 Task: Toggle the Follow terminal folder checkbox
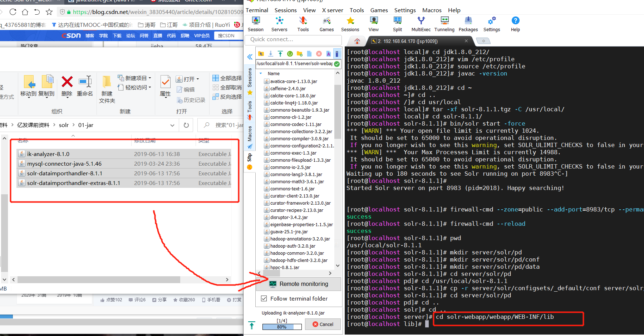pyautogui.click(x=264, y=298)
